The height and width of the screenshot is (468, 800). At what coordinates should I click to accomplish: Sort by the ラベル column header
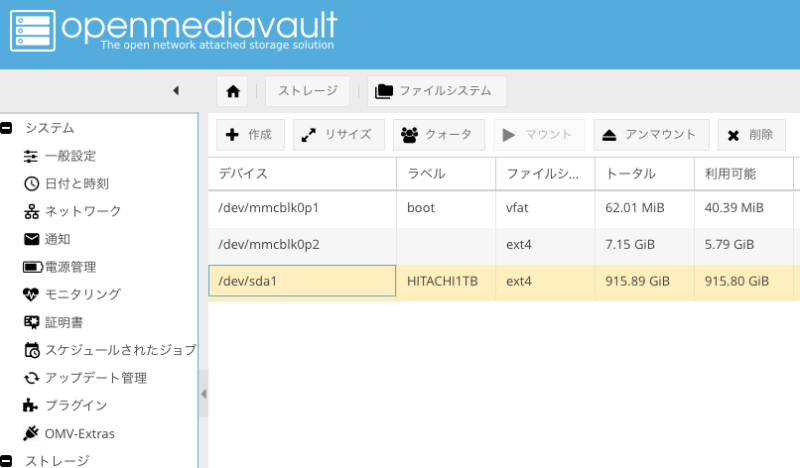pyautogui.click(x=446, y=174)
